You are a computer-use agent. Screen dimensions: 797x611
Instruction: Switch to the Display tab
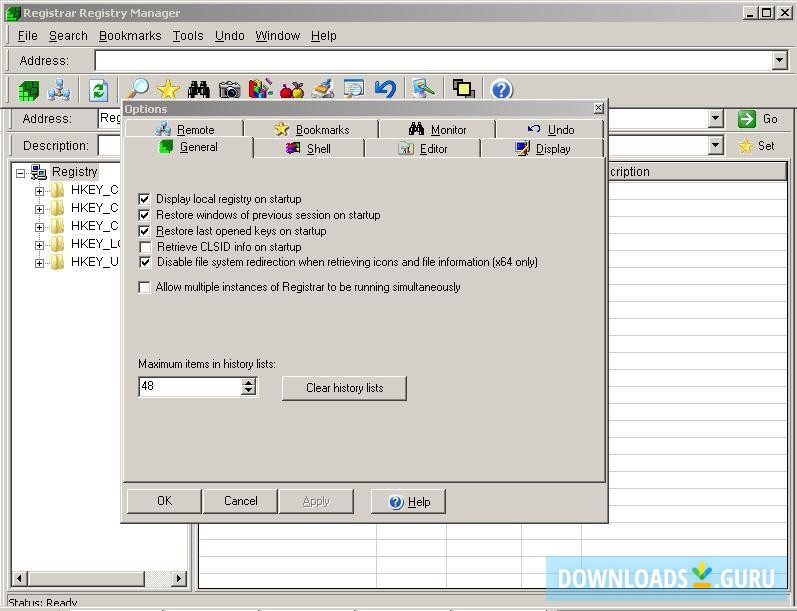pos(542,148)
